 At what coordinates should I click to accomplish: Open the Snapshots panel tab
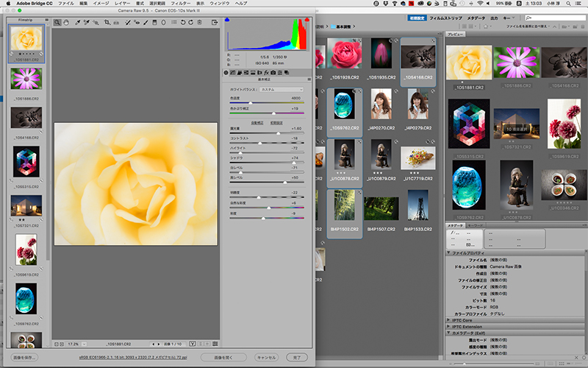(x=287, y=72)
